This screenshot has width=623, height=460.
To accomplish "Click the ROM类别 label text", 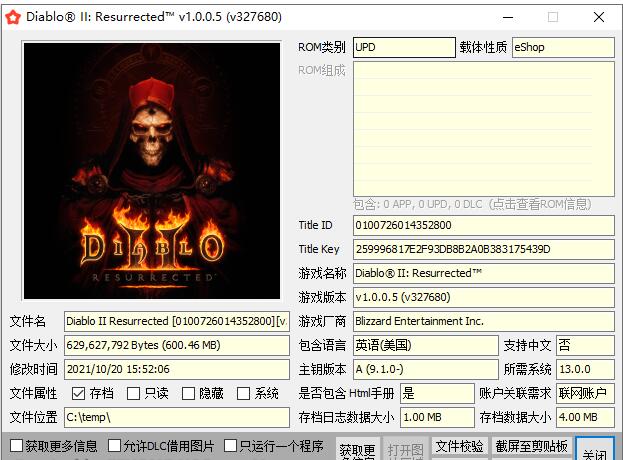I will 322,47.
